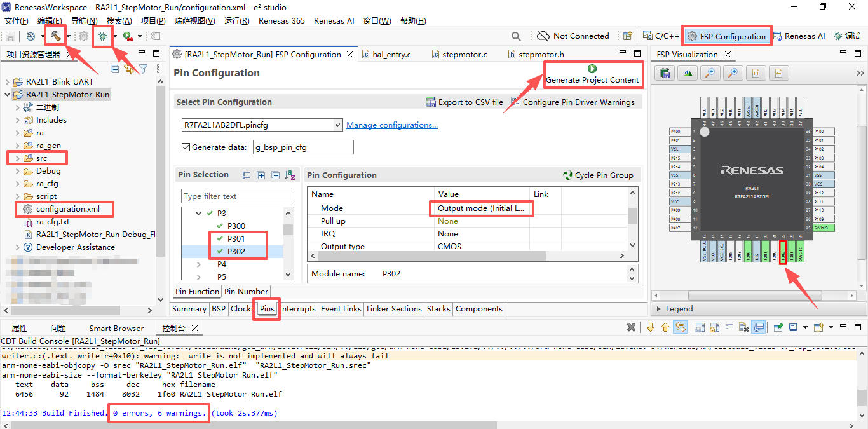Switch to C/C++ perspective
Image resolution: width=868 pixels, height=429 pixels.
point(661,36)
